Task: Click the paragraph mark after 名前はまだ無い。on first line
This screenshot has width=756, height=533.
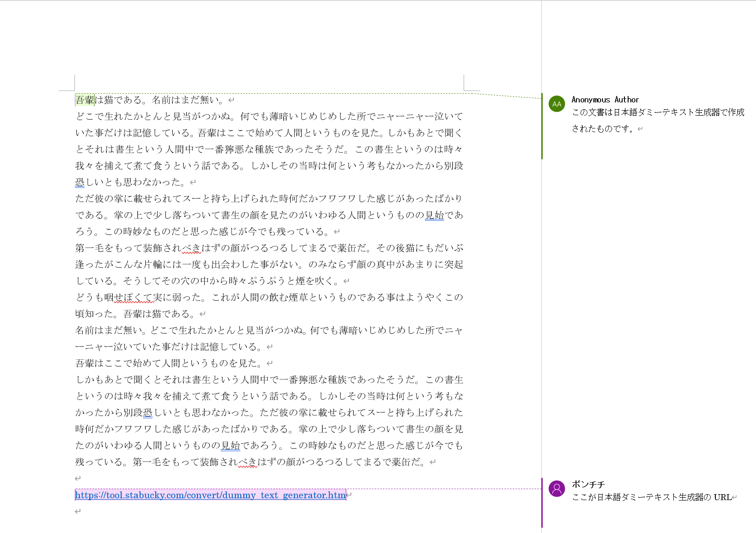Action: click(231, 100)
